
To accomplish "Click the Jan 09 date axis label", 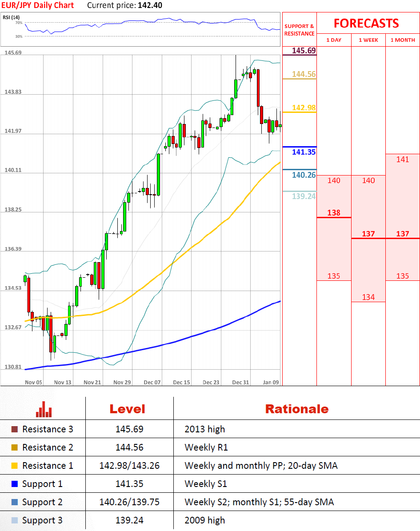I will click(271, 382).
